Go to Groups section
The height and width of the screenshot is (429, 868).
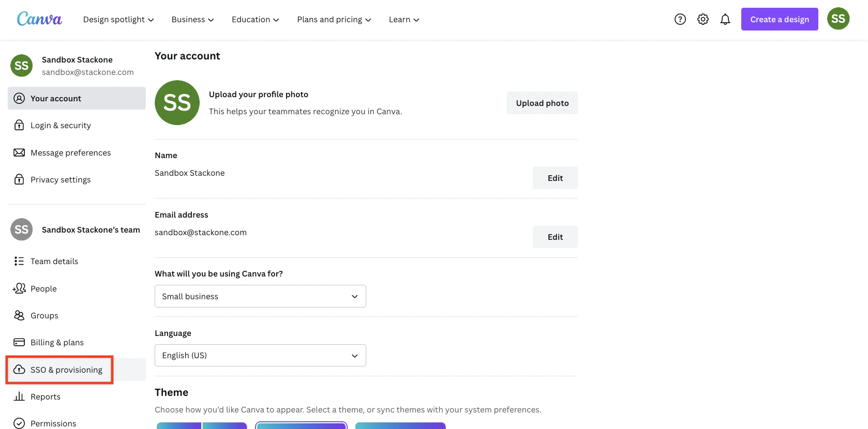[77, 315]
